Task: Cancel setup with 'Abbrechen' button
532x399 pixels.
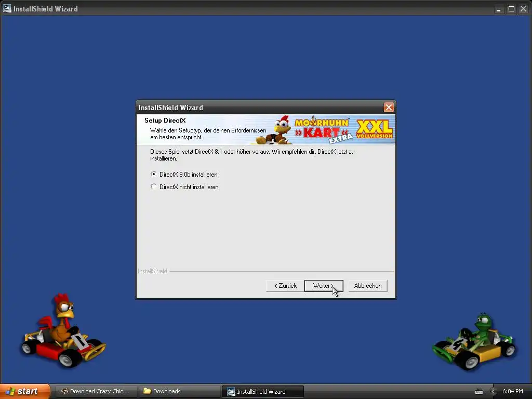Action: pyautogui.click(x=368, y=286)
